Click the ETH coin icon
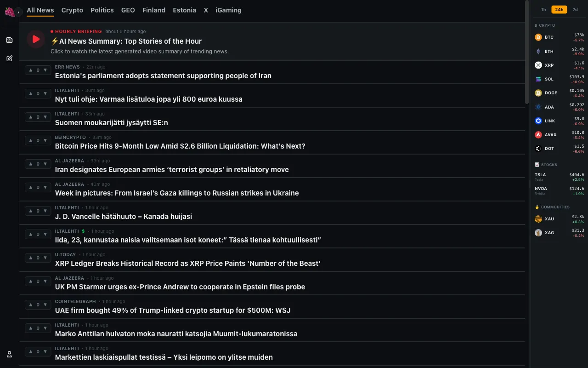This screenshot has width=588, height=368. (538, 52)
